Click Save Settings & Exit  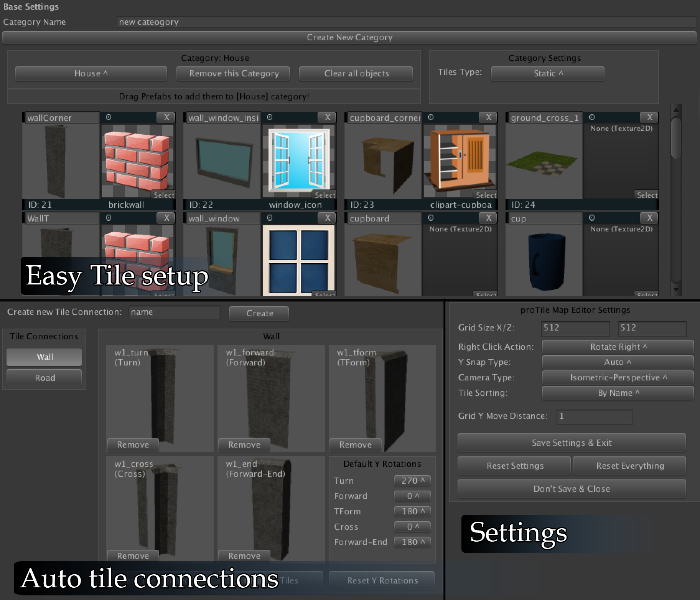[572, 443]
